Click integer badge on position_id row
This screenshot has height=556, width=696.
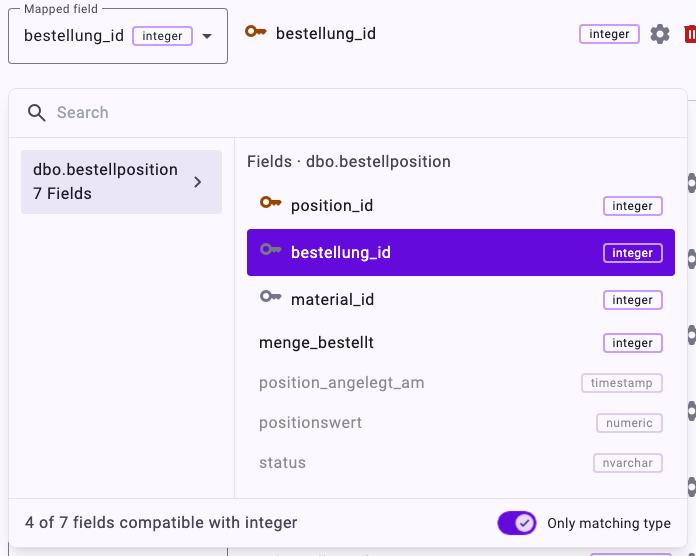point(633,206)
